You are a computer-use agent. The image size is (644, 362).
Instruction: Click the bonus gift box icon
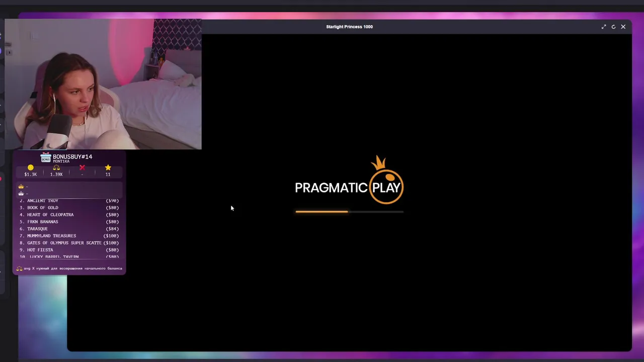[46, 157]
